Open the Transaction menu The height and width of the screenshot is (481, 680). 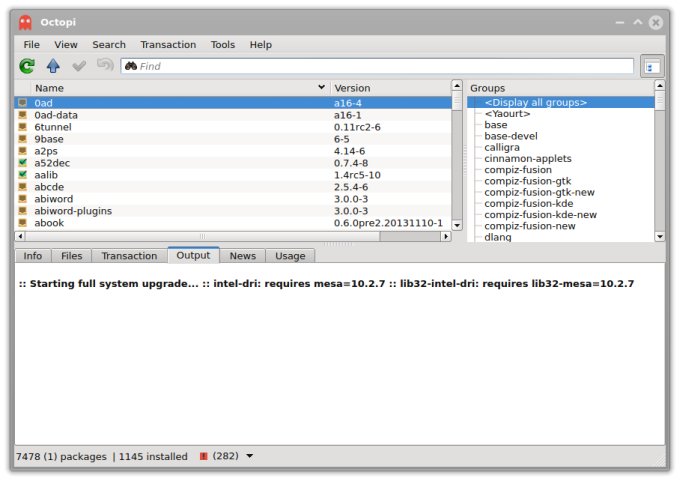click(168, 45)
